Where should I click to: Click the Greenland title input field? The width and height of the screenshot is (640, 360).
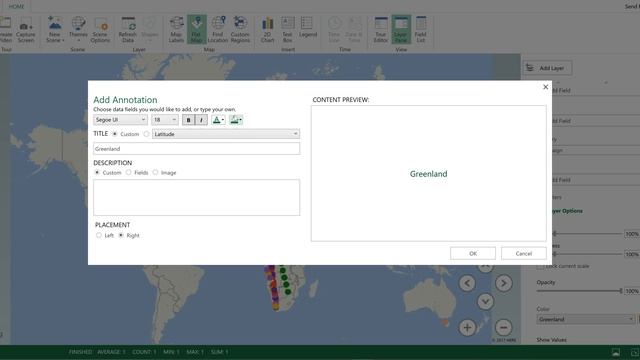(x=196, y=149)
